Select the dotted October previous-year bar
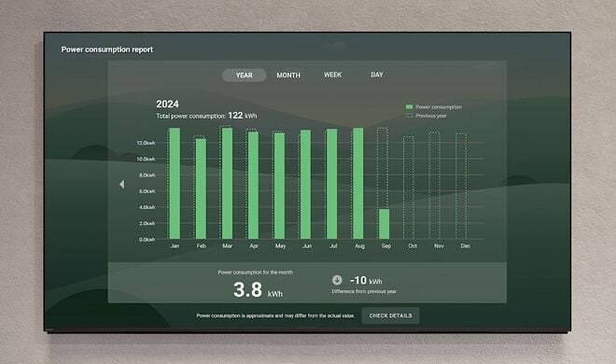This screenshot has height=364, width=616. pyautogui.click(x=409, y=188)
